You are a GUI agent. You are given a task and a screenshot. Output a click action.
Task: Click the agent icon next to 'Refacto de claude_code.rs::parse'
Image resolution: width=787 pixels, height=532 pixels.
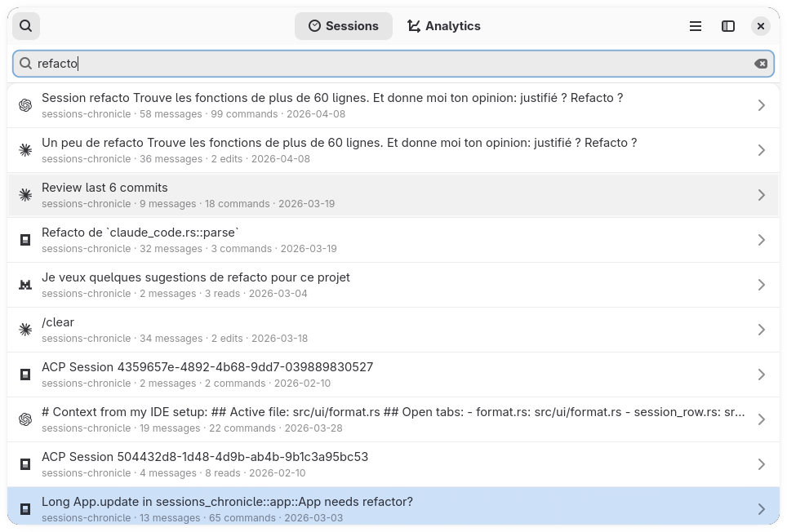[x=25, y=239]
